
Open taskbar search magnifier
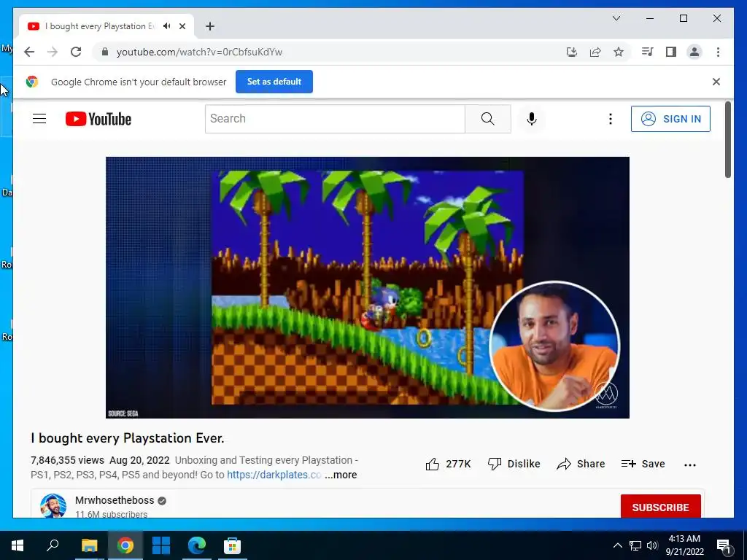(53, 545)
